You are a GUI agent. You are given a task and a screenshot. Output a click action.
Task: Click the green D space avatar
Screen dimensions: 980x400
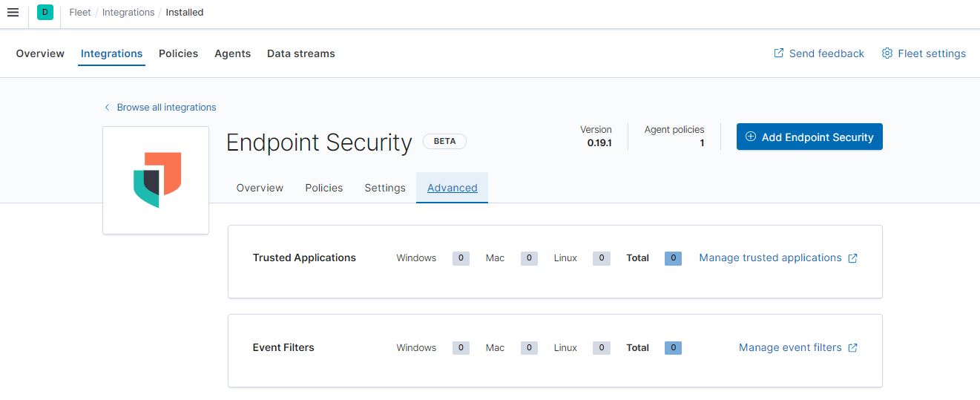click(45, 12)
